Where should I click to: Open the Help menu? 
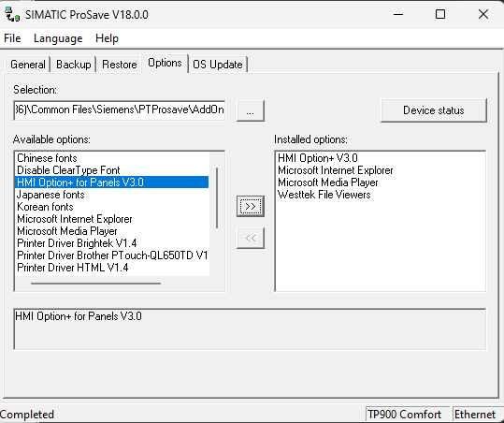[107, 38]
